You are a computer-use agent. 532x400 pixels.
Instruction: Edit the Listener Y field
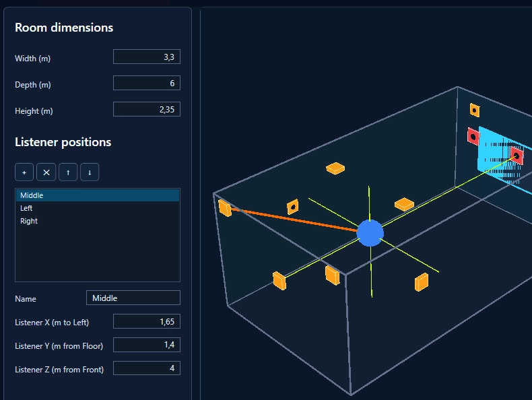pyautogui.click(x=147, y=345)
